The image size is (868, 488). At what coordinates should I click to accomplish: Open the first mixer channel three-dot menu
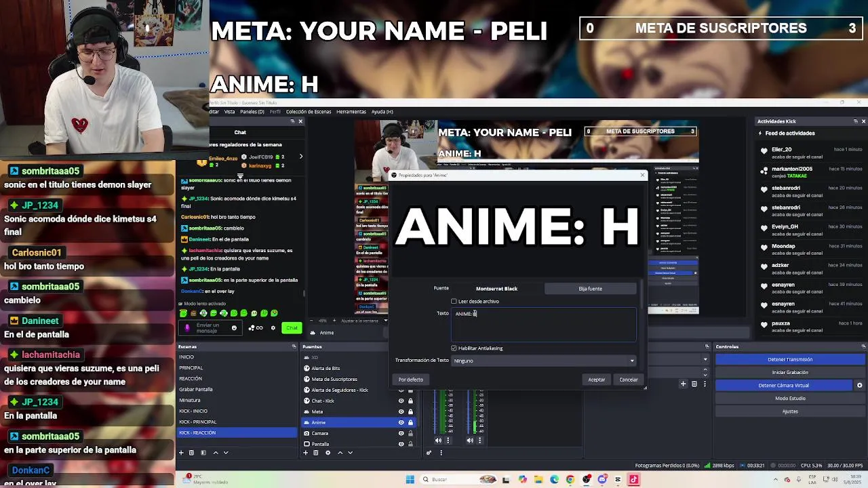coord(448,441)
